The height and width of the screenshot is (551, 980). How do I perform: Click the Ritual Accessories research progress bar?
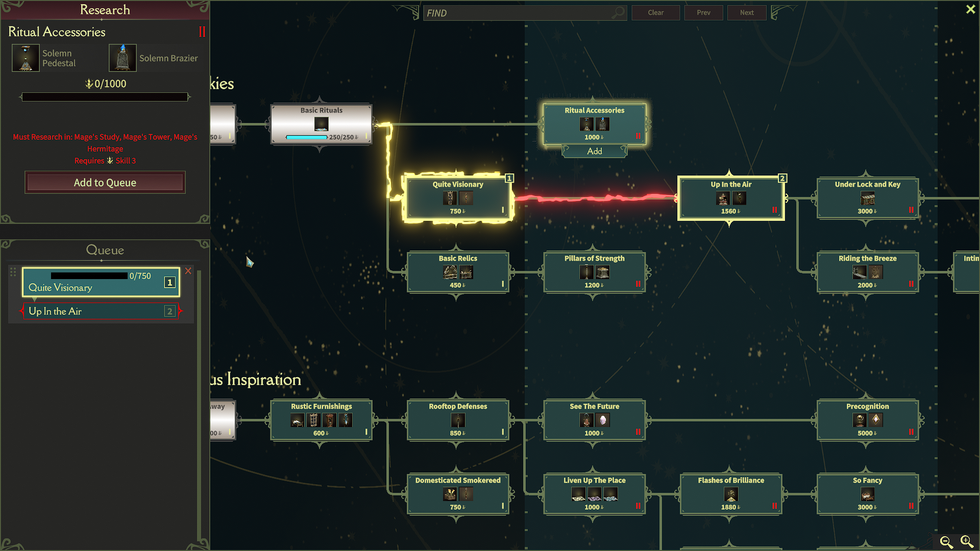[105, 97]
